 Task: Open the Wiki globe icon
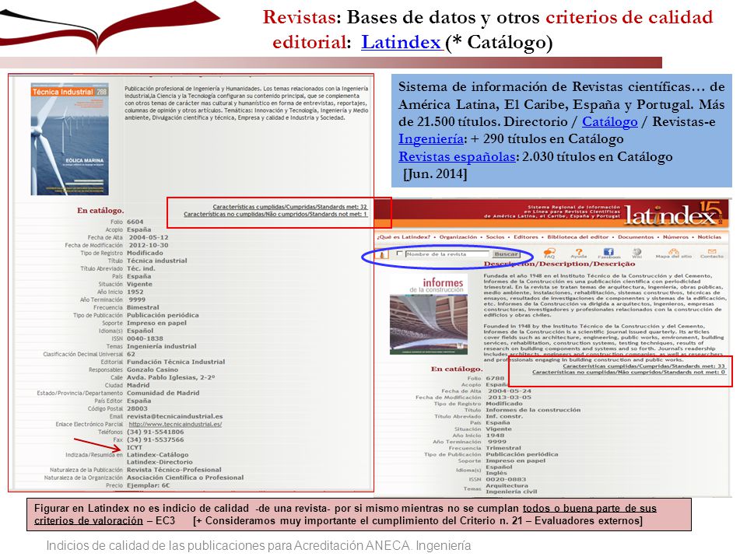click(637, 251)
